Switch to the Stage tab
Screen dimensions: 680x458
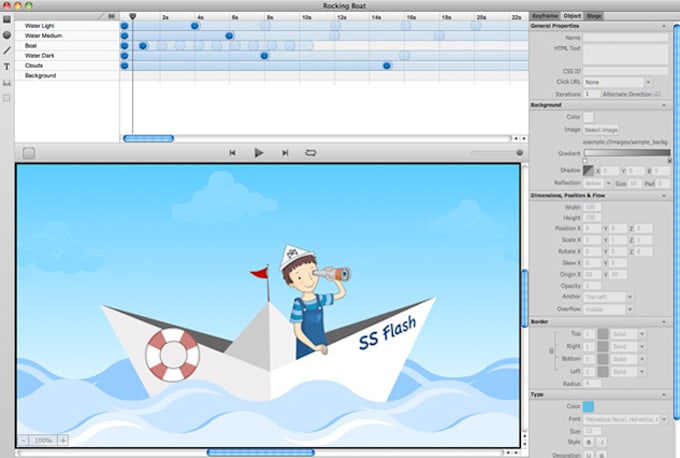pos(594,16)
